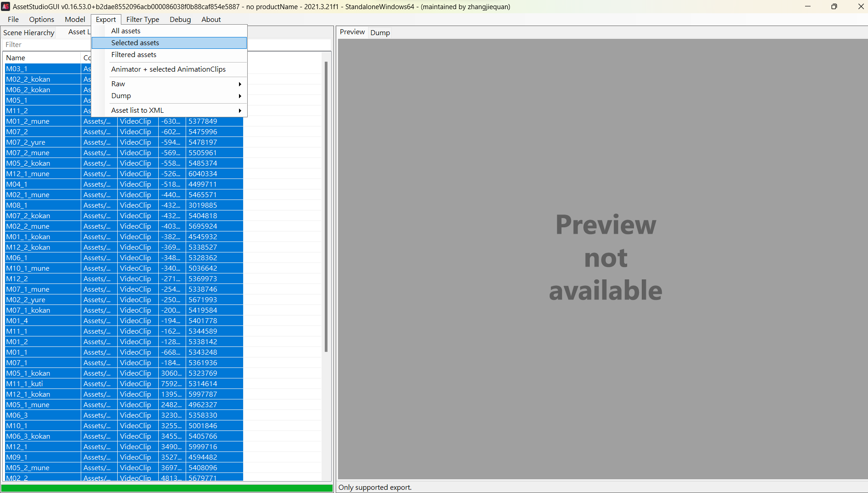Open the Options menu
868x493 pixels.
coord(42,19)
